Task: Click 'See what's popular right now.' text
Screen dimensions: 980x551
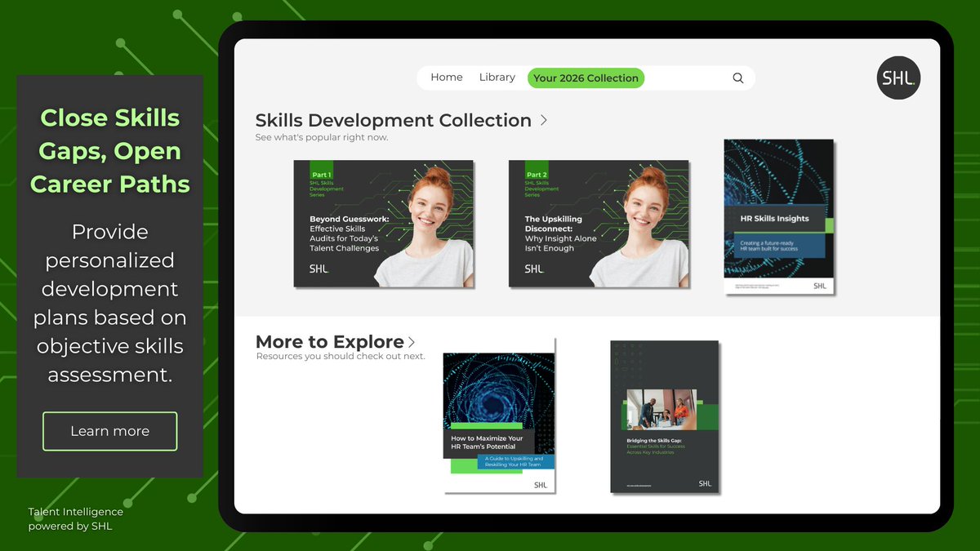Action: click(x=322, y=137)
